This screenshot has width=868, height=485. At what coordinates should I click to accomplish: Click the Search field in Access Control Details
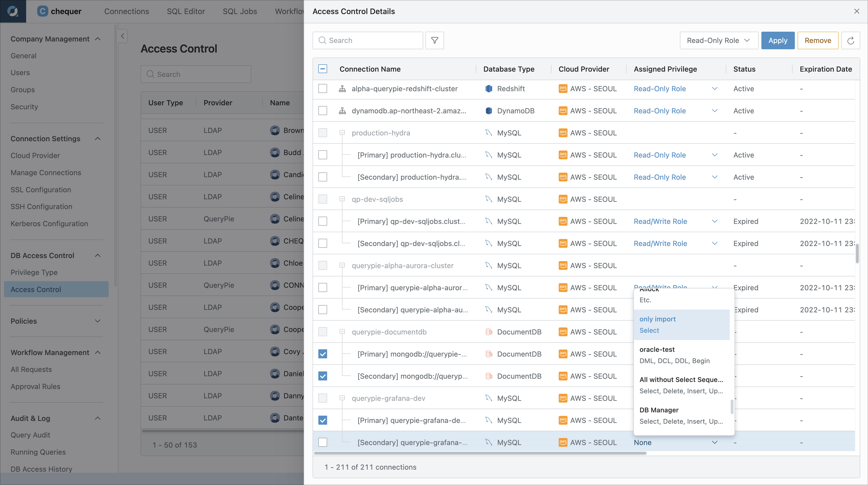(x=368, y=40)
